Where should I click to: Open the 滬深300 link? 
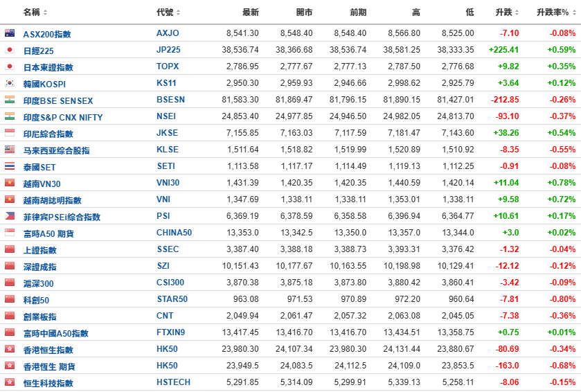(39, 283)
